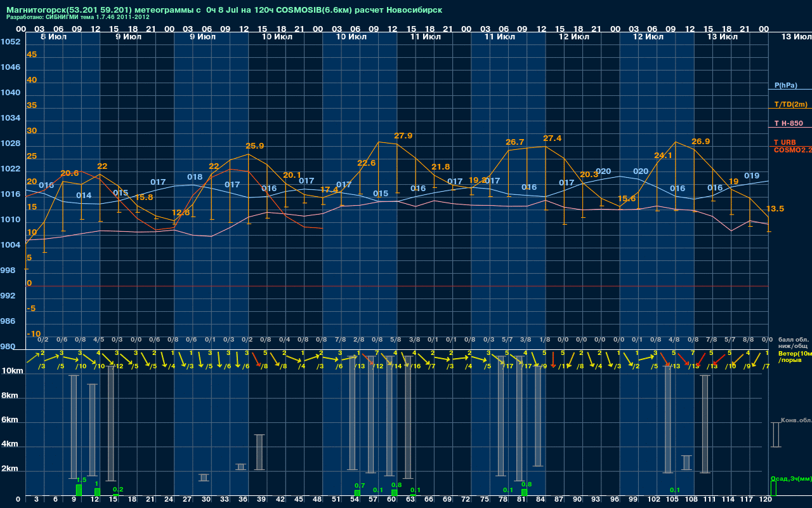The width and height of the screenshot is (812, 508).
Task: Click the 15.6 temperature label
Action: 627,199
